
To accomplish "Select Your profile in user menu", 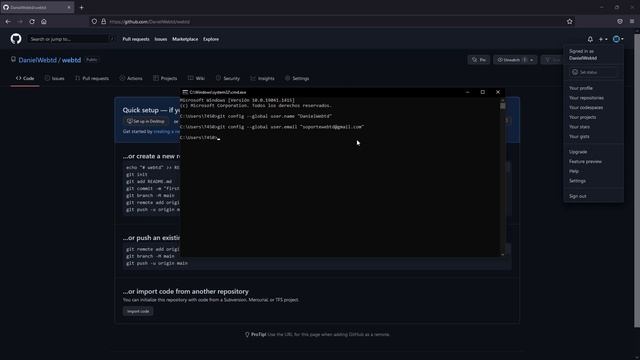I will point(581,88).
